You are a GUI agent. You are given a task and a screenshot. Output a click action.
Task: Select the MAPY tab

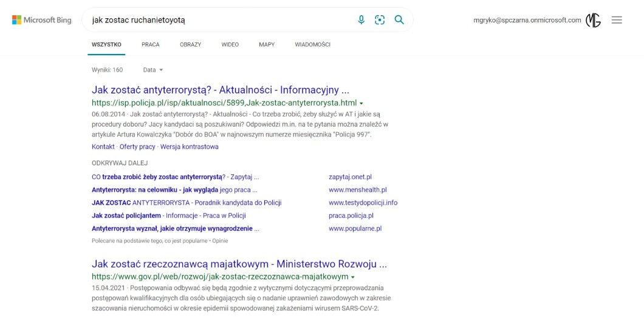(x=267, y=44)
